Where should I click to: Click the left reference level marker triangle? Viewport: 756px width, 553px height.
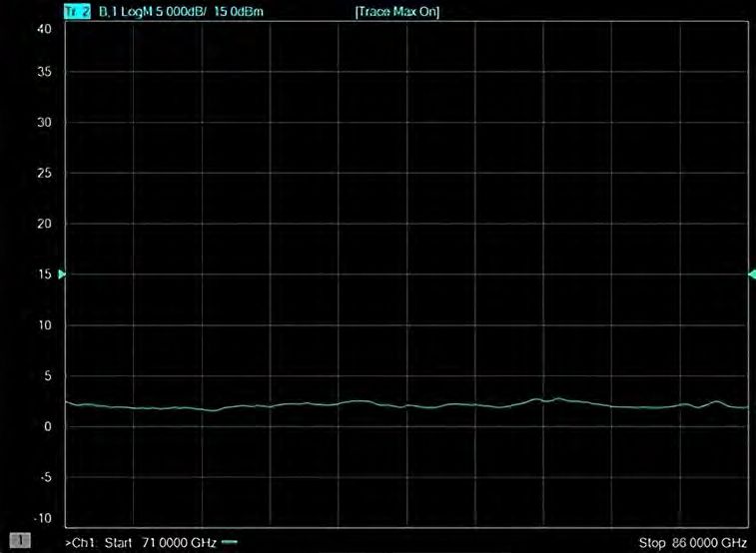tap(63, 274)
